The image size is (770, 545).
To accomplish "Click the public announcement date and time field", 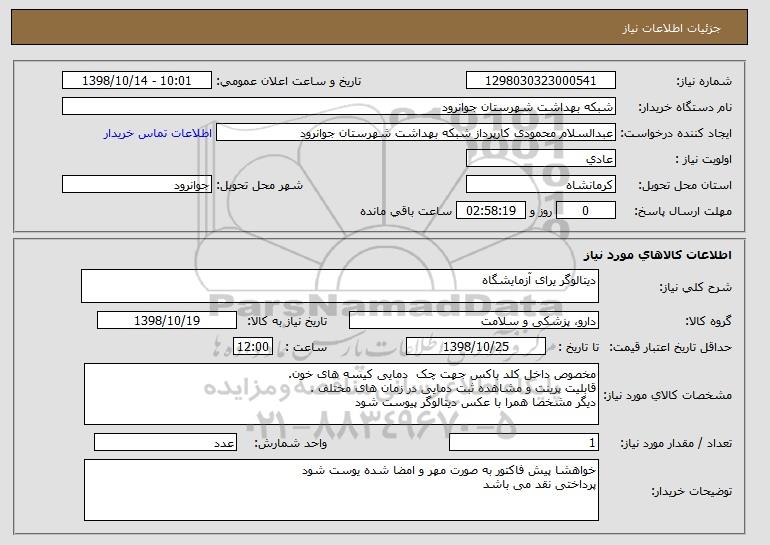I will click(x=137, y=81).
